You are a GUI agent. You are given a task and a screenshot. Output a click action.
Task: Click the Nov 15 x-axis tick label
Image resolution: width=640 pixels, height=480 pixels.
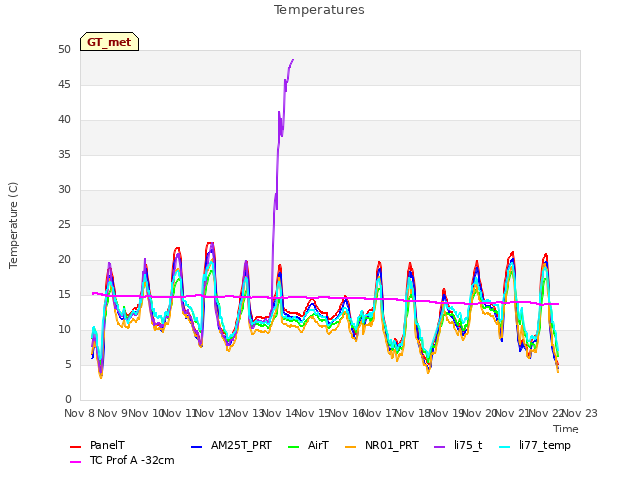313,413
